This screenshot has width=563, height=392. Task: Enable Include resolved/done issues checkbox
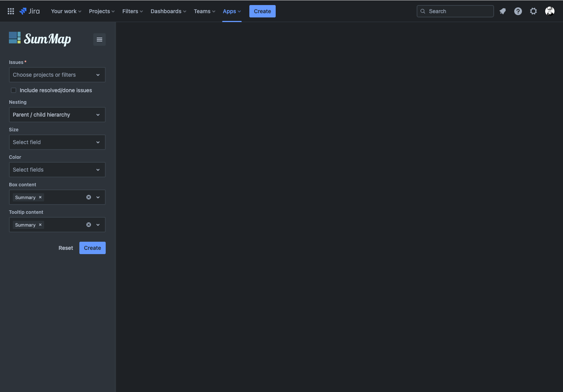[x=14, y=90]
